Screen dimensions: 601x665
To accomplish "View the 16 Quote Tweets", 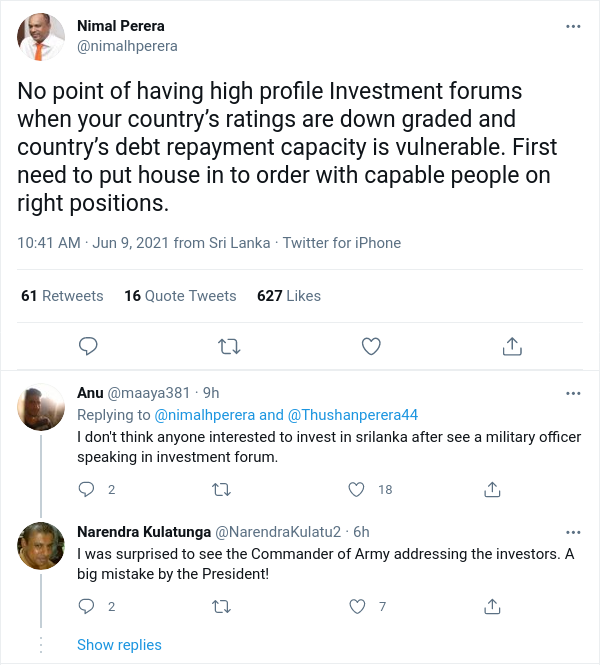I will click(180, 296).
